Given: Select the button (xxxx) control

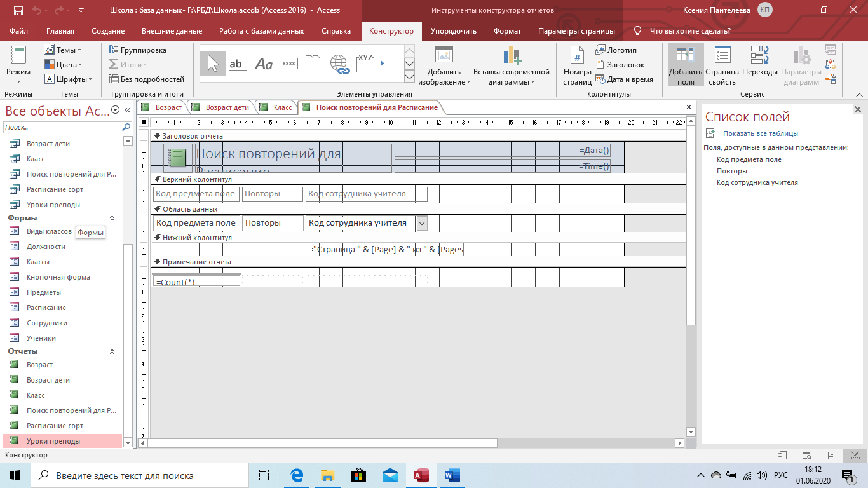Looking at the screenshot, I should (x=288, y=64).
